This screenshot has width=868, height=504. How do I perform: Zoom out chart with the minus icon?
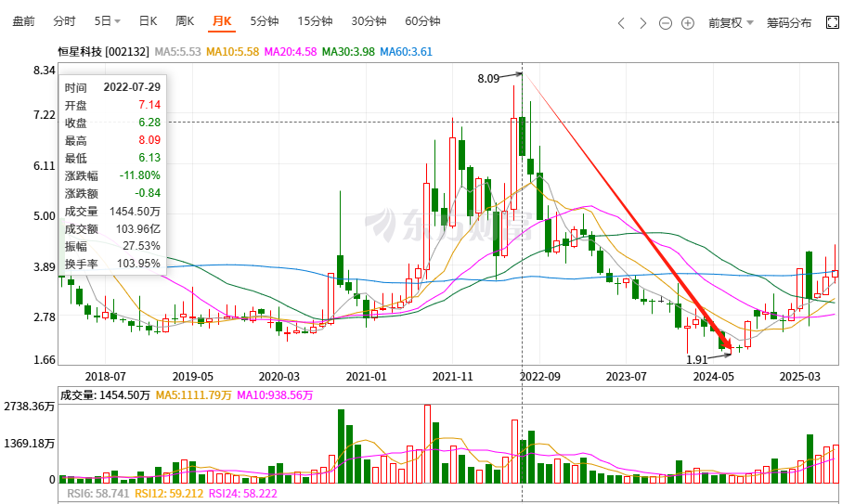point(666,22)
